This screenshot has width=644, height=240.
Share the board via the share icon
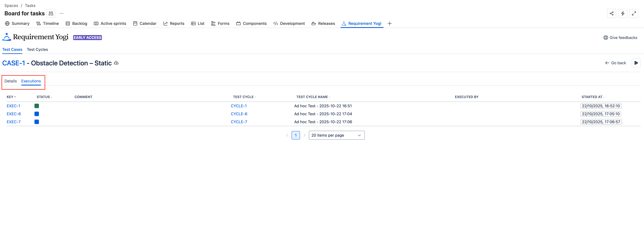(x=611, y=13)
